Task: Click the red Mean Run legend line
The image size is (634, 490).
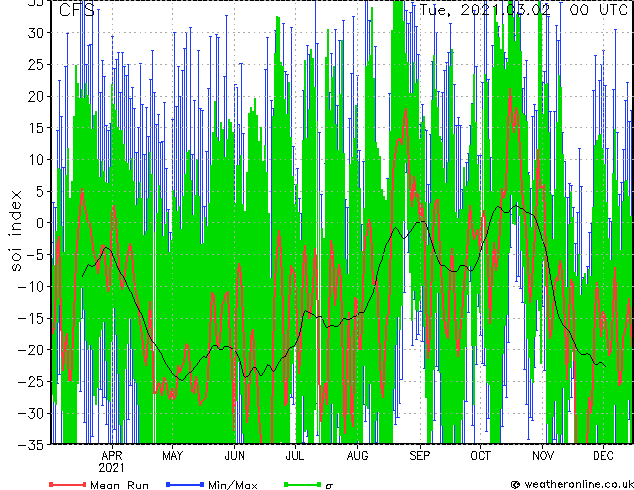Action: tap(68, 484)
